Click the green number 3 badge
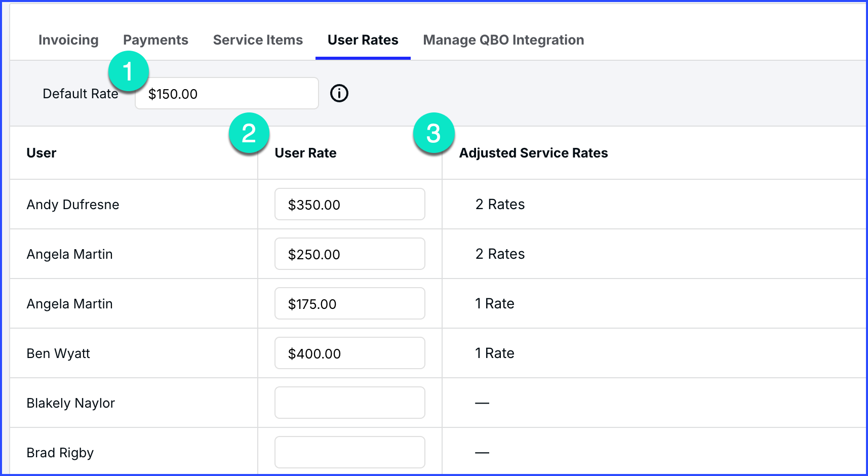 pos(433,133)
